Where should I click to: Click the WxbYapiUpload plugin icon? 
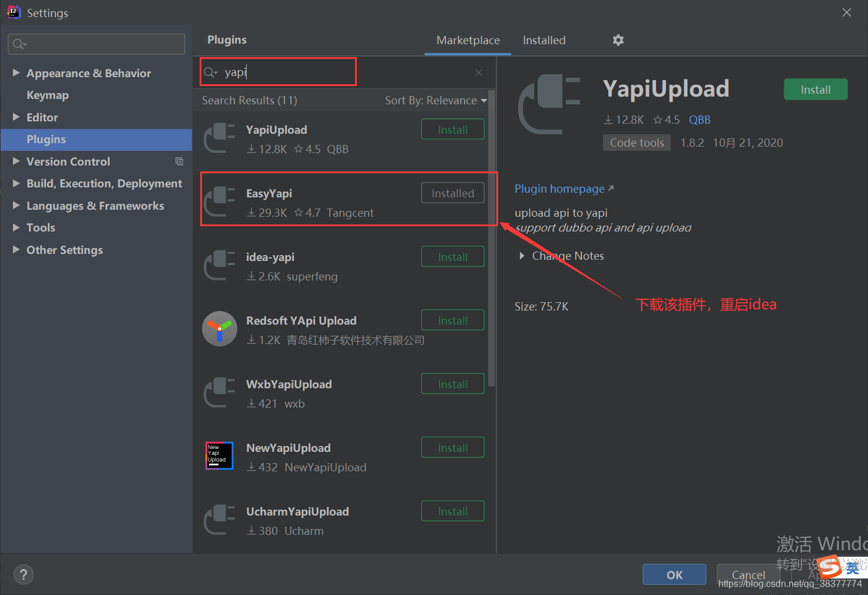pos(219,393)
